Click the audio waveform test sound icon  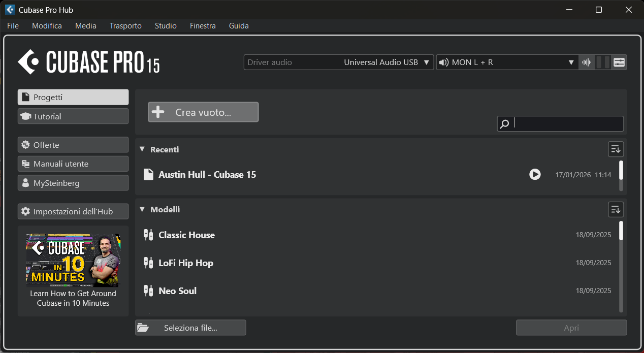tap(587, 62)
